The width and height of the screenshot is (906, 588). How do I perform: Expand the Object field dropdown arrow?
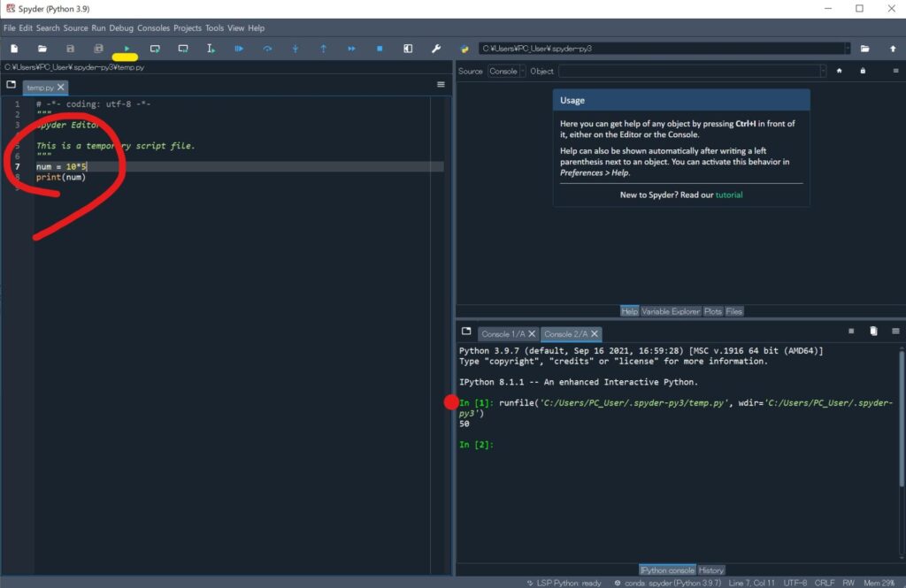pos(823,71)
